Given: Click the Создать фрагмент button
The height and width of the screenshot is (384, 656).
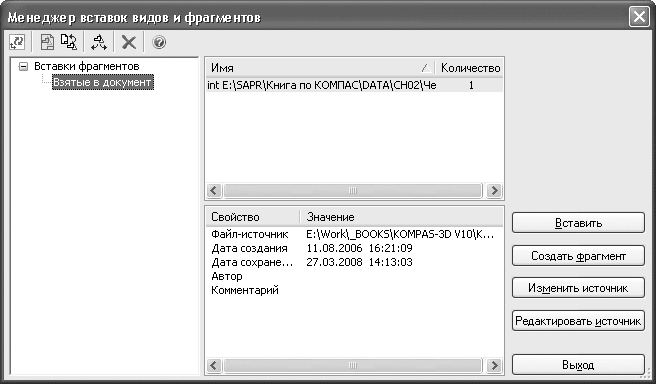Looking at the screenshot, I should pos(578,256).
